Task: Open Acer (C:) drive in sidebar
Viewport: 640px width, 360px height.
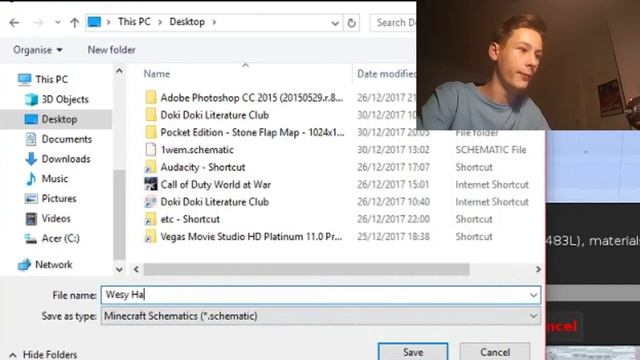Action: click(60, 238)
